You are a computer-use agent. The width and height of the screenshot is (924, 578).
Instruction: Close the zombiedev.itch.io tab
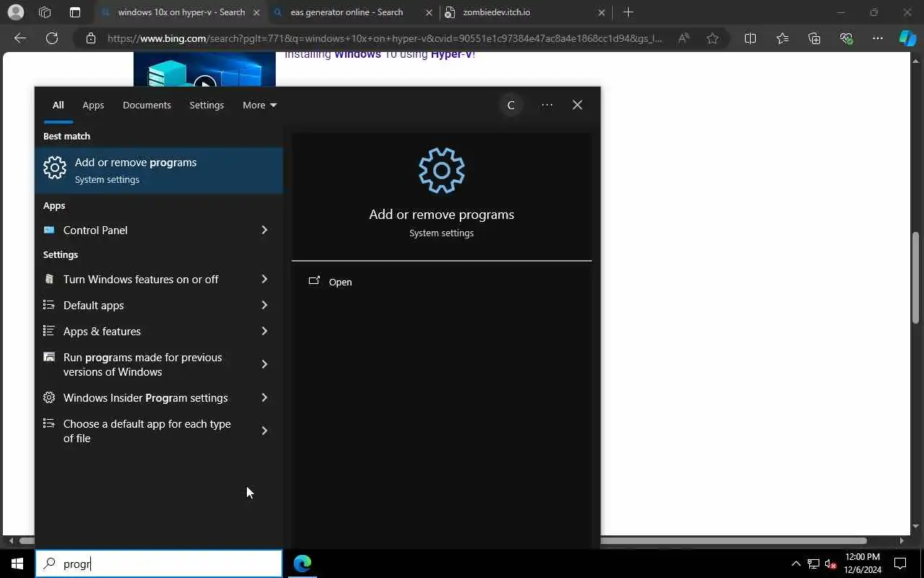coord(602,12)
